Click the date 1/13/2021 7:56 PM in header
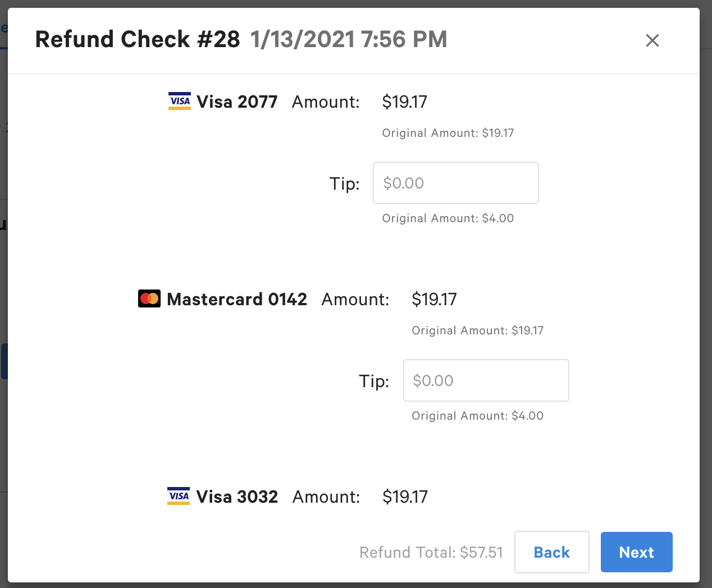 [x=348, y=39]
